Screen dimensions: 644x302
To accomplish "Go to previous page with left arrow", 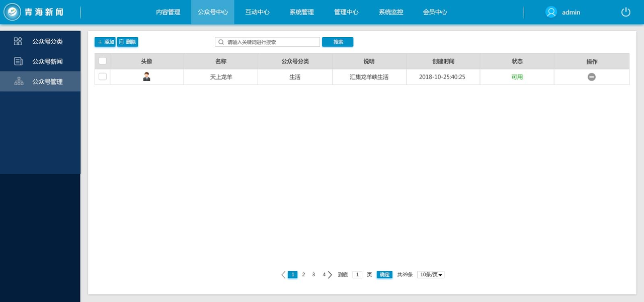I will (283, 275).
